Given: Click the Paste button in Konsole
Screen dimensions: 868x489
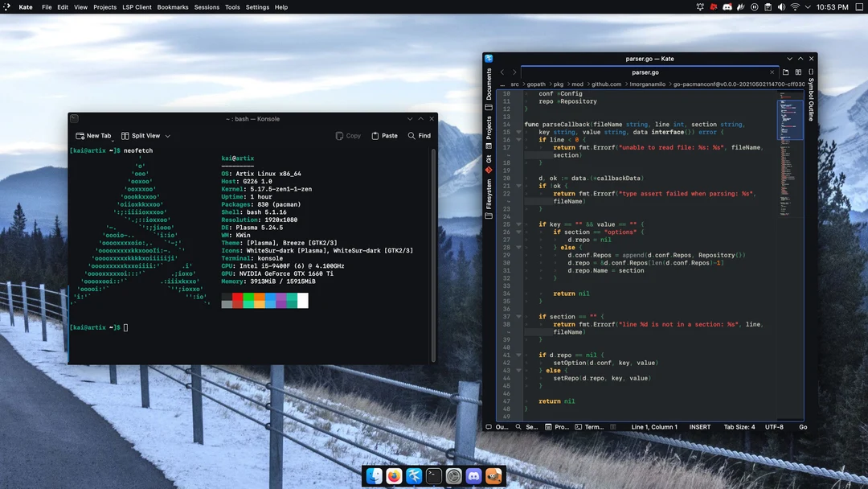Looking at the screenshot, I should (x=385, y=135).
